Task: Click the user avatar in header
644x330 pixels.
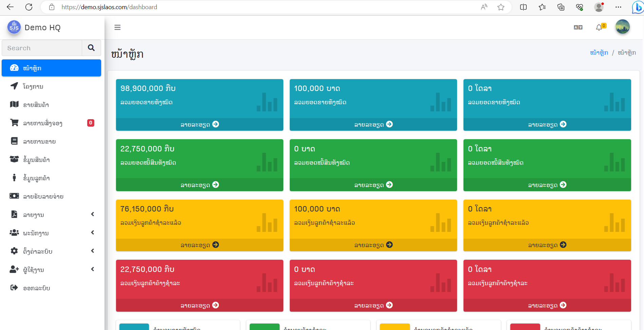Action: click(623, 27)
